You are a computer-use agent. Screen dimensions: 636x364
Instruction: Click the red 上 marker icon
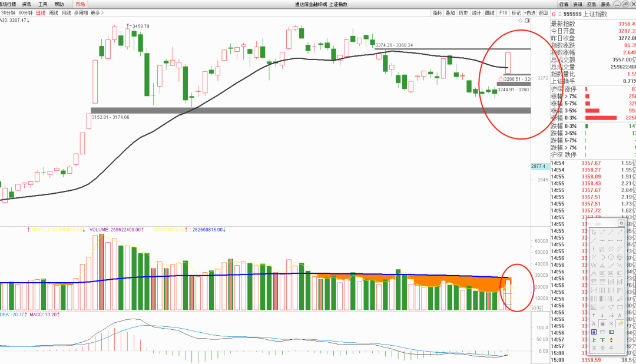click(594, 340)
